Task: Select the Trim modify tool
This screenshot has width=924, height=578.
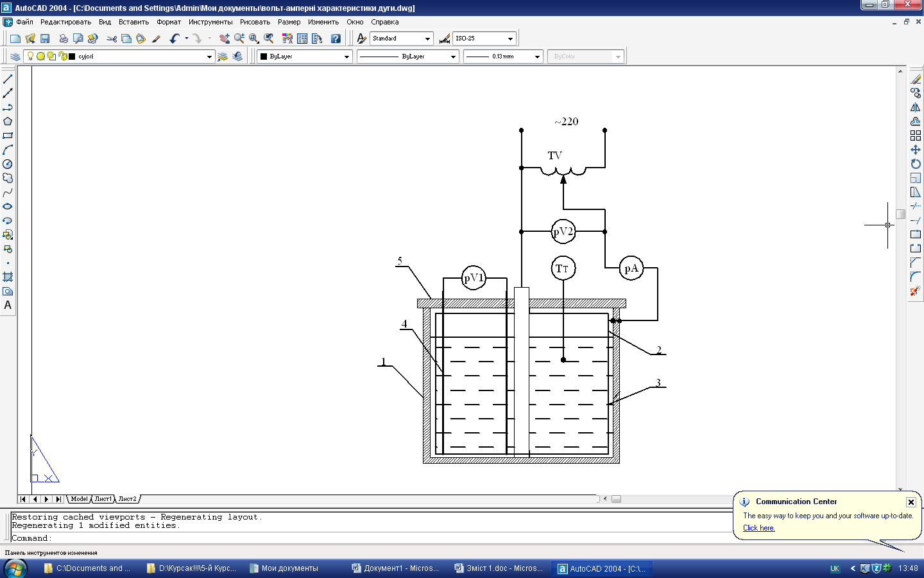Action: tap(916, 206)
